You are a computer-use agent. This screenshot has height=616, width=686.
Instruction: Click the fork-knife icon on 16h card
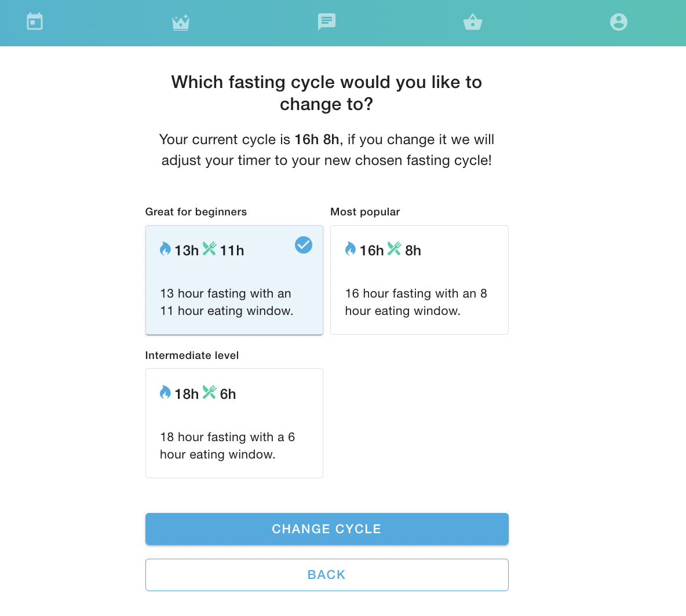[395, 249]
